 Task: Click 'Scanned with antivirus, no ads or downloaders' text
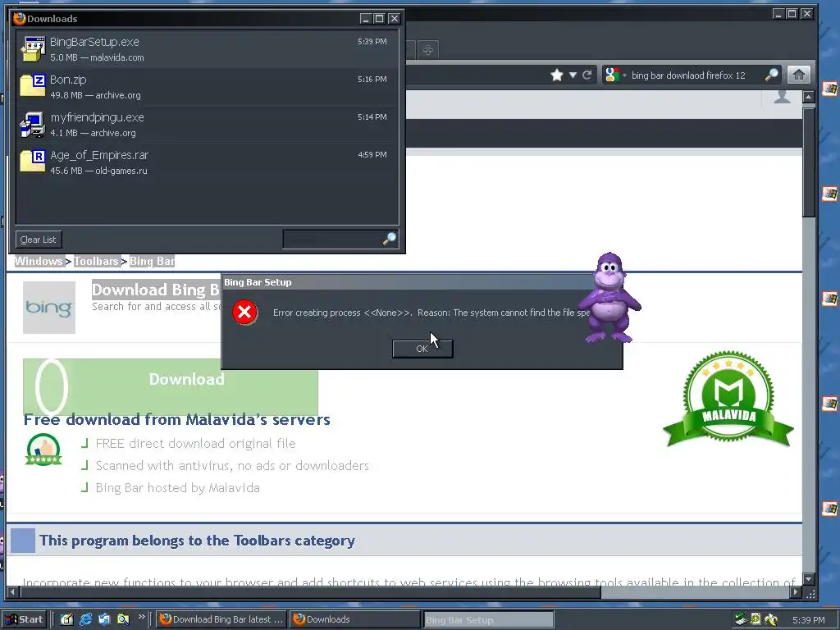click(232, 466)
